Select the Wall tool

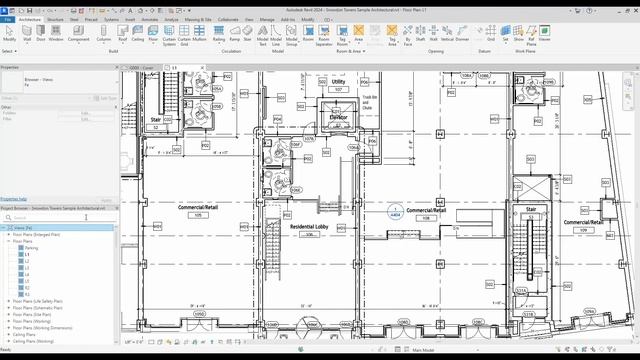[27, 33]
